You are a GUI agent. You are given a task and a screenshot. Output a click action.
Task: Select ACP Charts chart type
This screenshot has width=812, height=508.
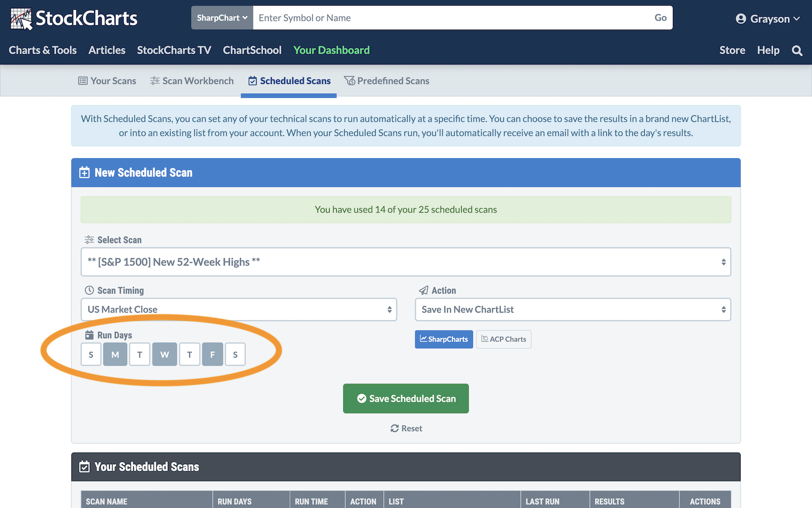(x=503, y=340)
